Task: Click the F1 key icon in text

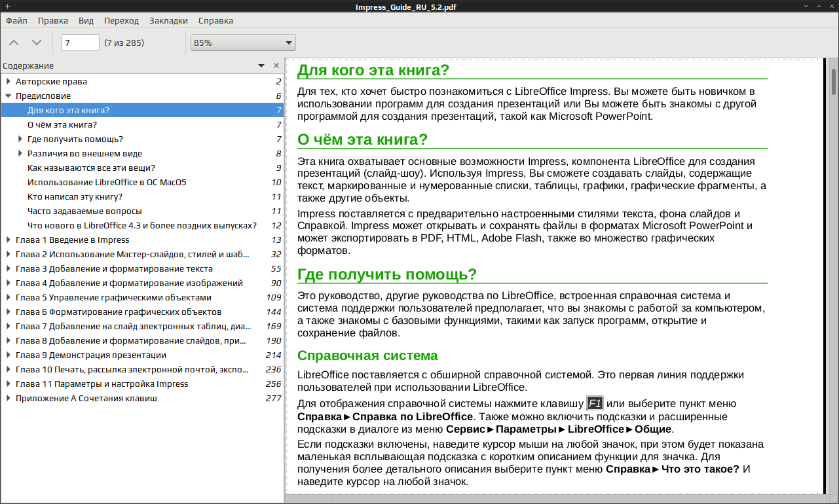Action: point(595,404)
